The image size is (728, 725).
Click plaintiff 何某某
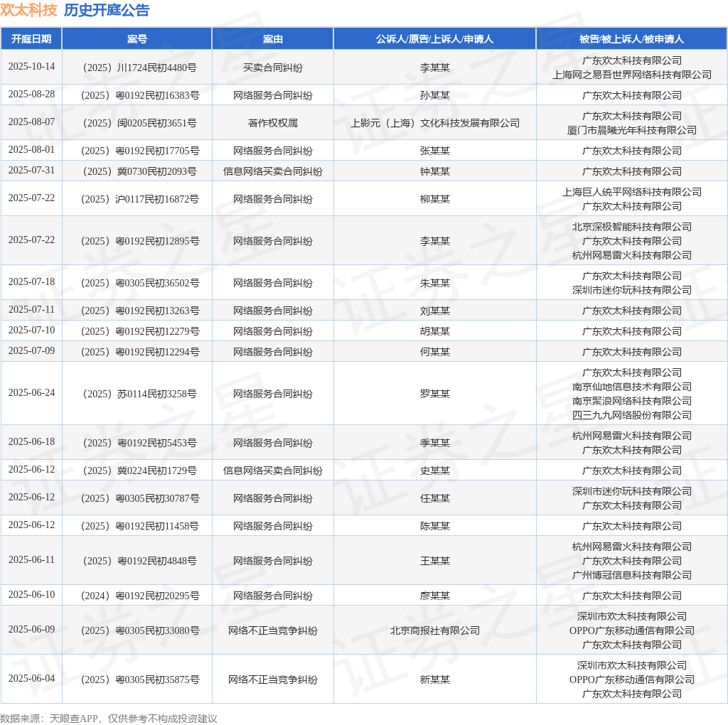[434, 353]
